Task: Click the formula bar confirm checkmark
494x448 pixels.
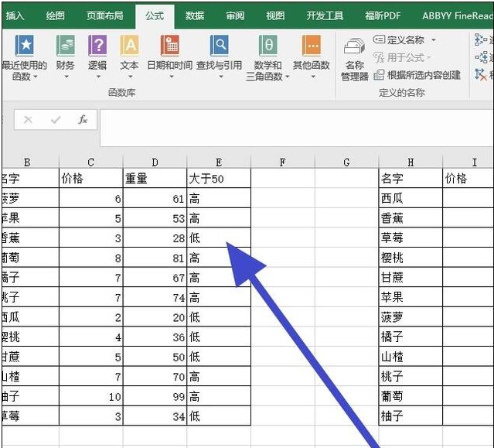Action: (x=56, y=119)
